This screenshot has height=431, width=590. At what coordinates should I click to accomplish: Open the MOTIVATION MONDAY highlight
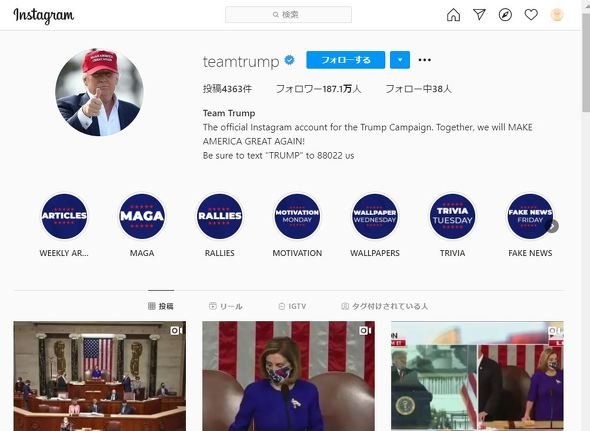[297, 216]
